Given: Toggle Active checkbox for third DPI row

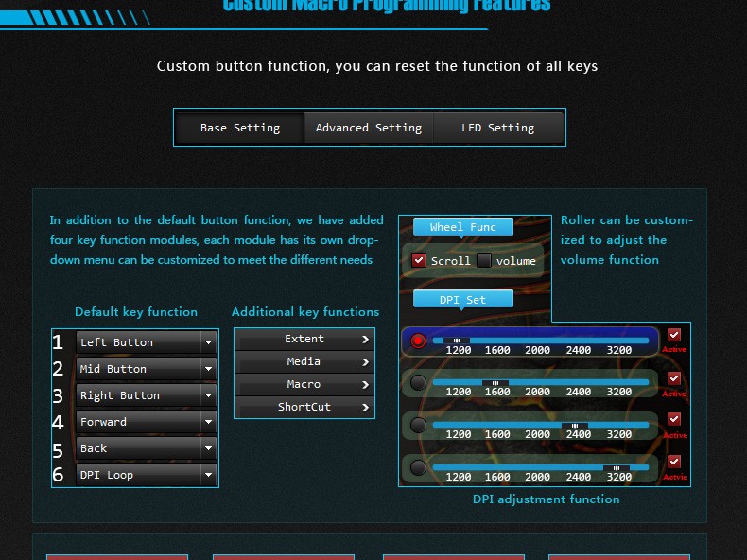Looking at the screenshot, I should tap(673, 419).
